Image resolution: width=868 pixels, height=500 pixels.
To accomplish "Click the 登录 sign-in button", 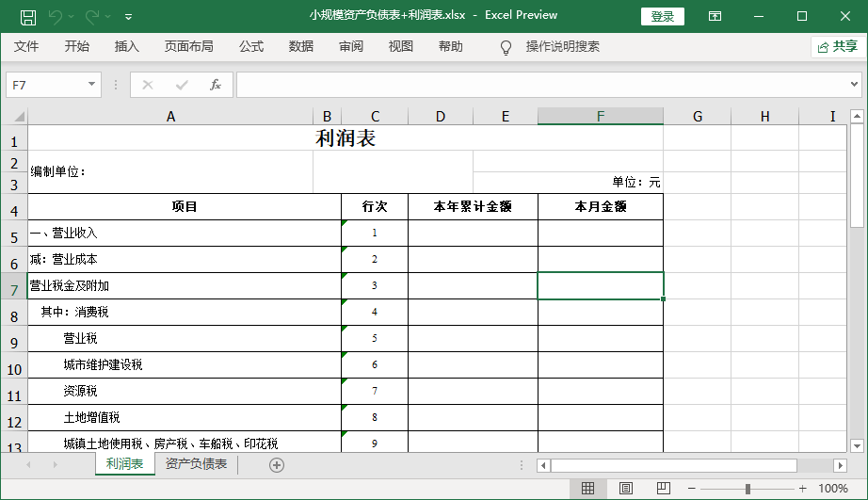I will (663, 16).
